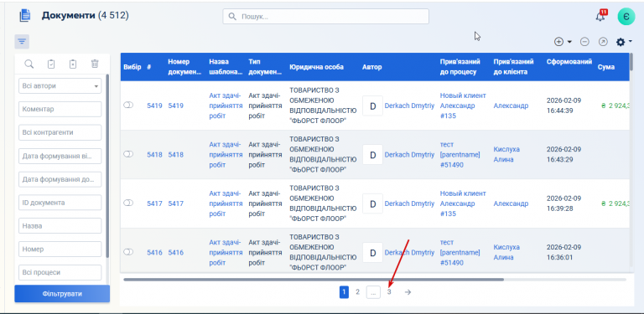The height and width of the screenshot is (314, 644).
Task: Click the minus circle icon
Action: (x=584, y=42)
